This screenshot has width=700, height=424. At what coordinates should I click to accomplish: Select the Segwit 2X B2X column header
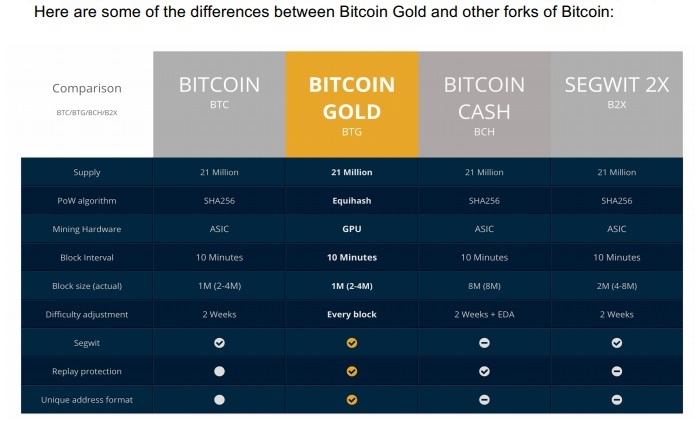point(617,103)
